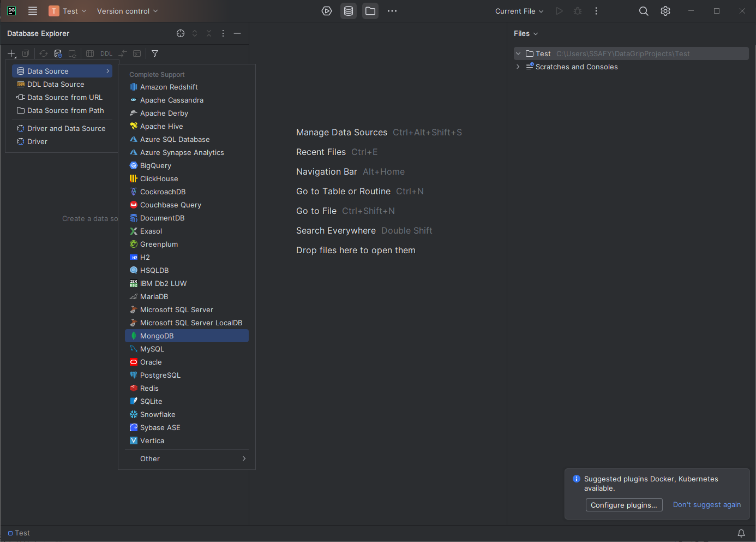
Task: Choose Data Source from URL
Action: tap(62, 97)
